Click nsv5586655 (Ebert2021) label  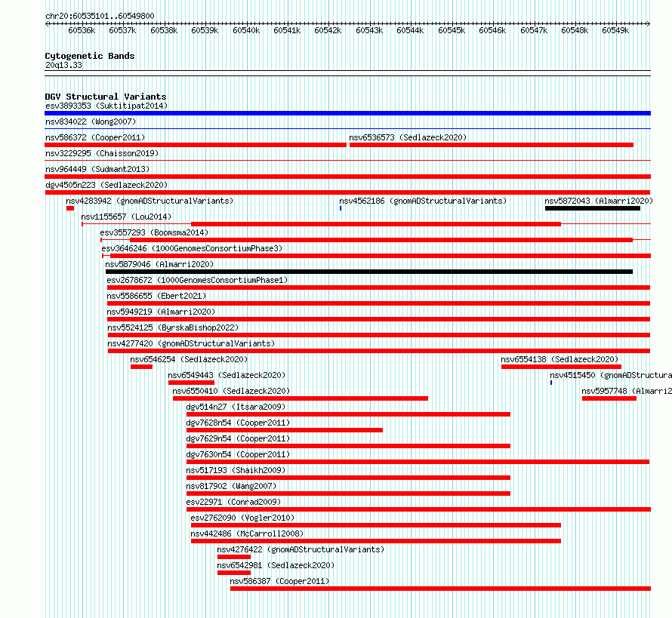(156, 296)
